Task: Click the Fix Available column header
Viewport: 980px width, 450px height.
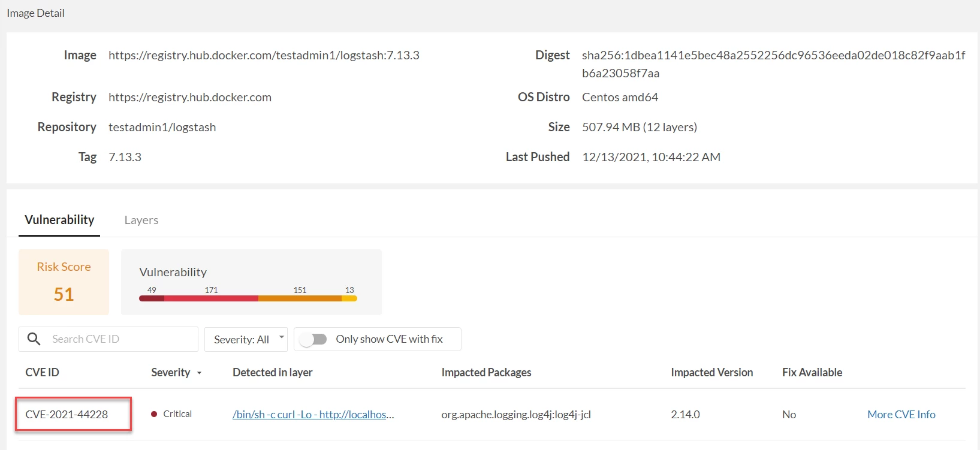Action: click(812, 372)
